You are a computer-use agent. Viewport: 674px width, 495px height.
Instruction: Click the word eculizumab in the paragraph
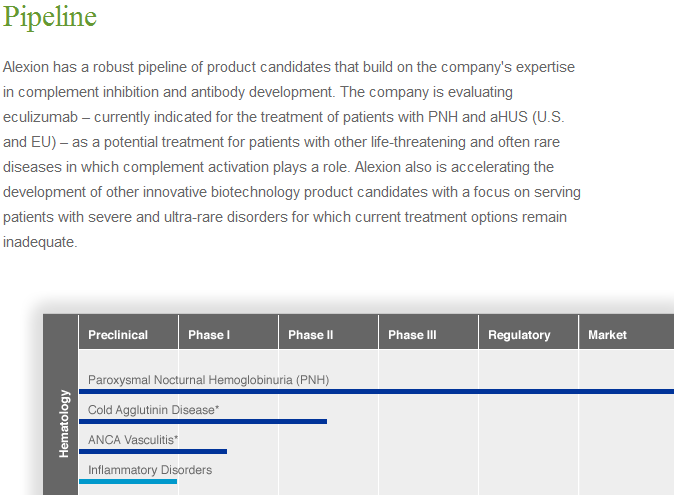(x=40, y=117)
